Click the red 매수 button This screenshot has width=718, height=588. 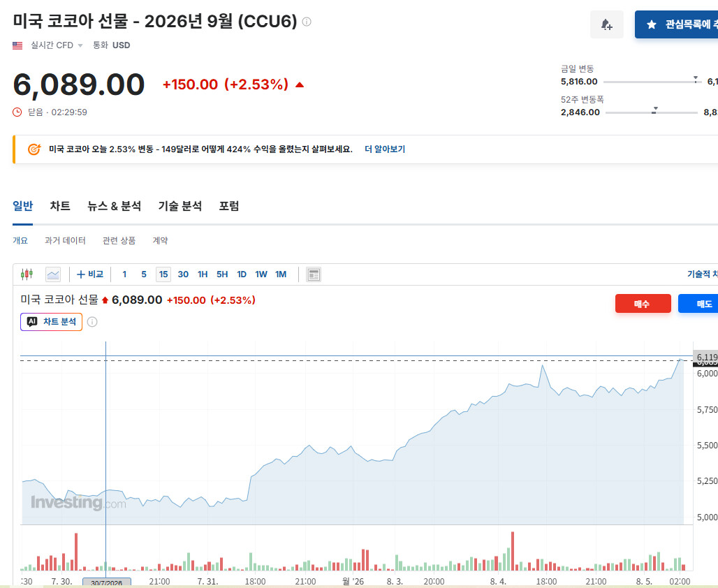tap(643, 304)
